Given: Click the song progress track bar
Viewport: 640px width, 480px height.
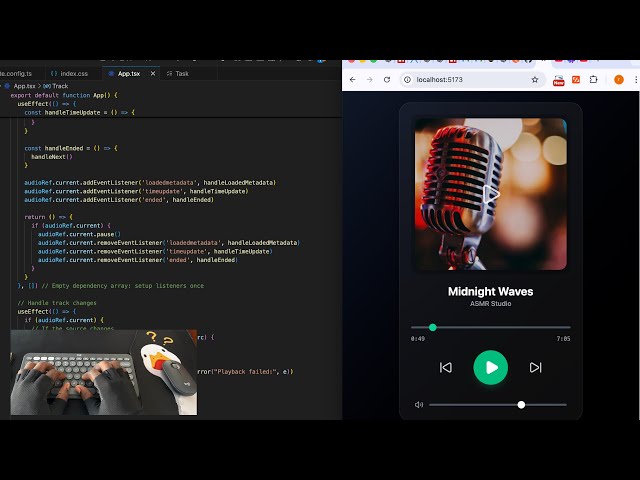Looking at the screenshot, I should click(490, 327).
